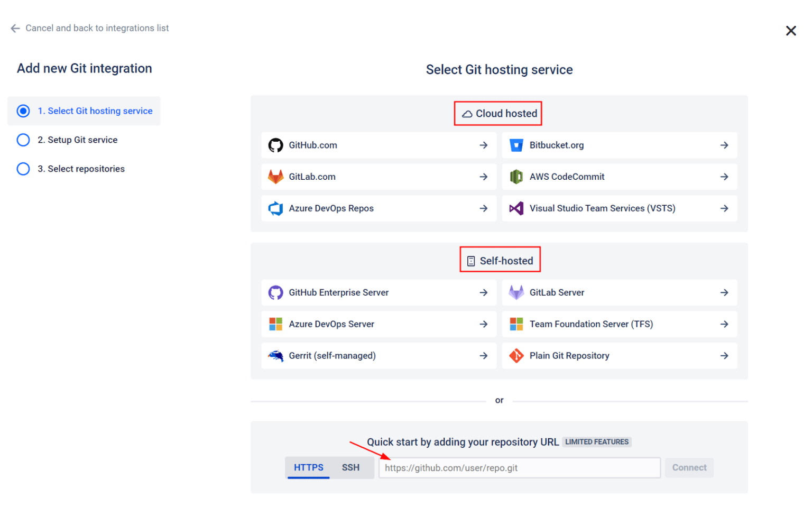Click the AWS CodeCommit icon
Image resolution: width=812 pixels, height=525 pixels.
[x=516, y=177]
